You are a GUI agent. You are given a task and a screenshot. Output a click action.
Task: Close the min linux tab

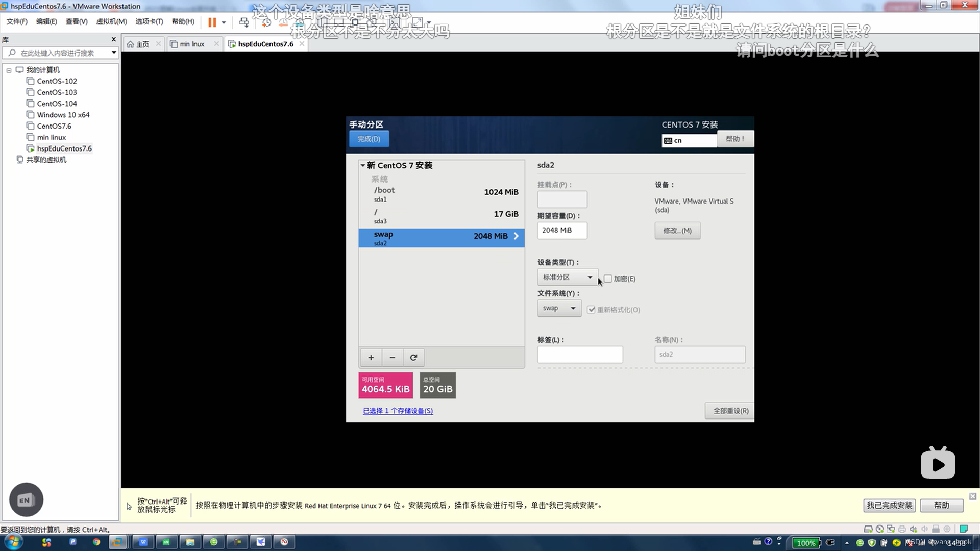coord(216,44)
